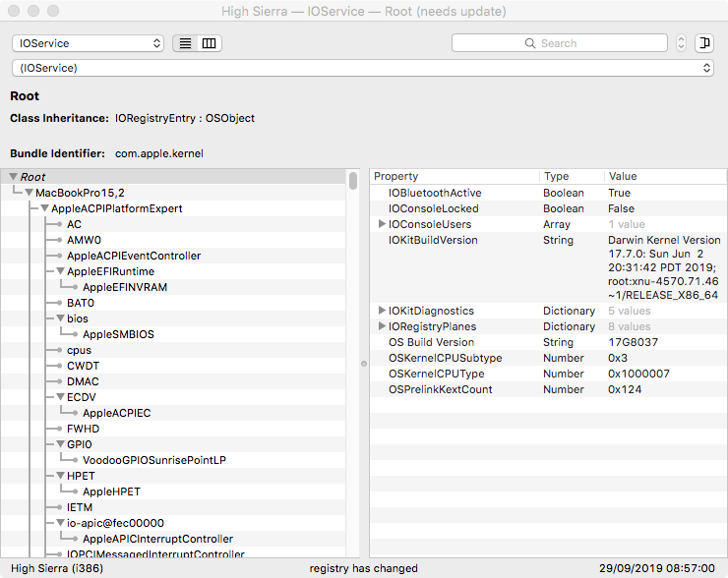The image size is (728, 578).
Task: Open the (IOService) path popup
Action: coord(363,68)
